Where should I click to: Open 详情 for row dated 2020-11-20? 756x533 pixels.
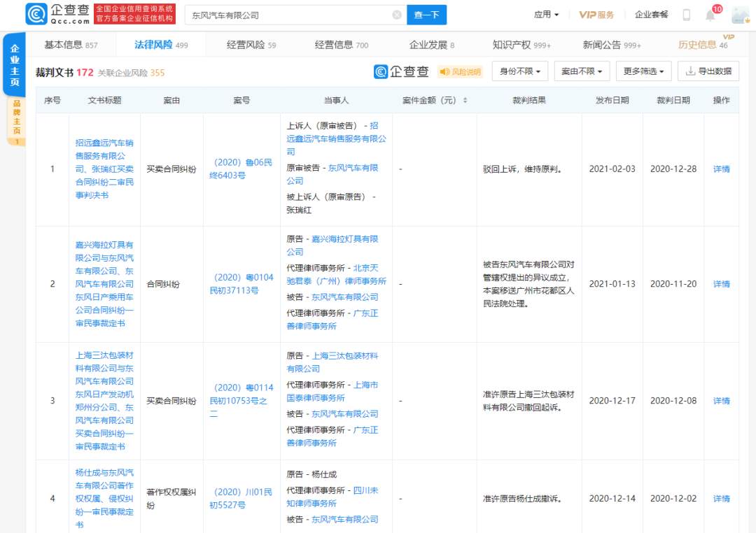(x=721, y=284)
